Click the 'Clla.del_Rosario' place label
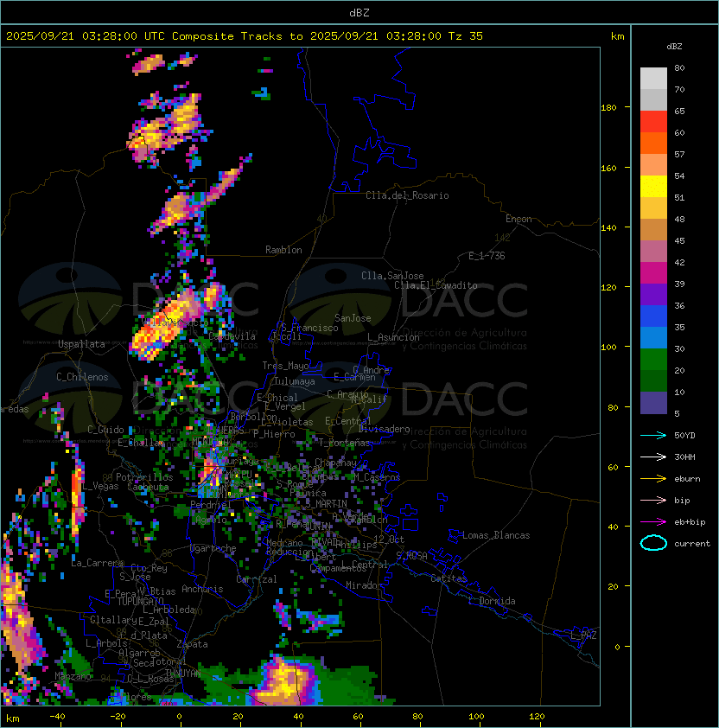The height and width of the screenshot is (728, 719). [x=407, y=195]
